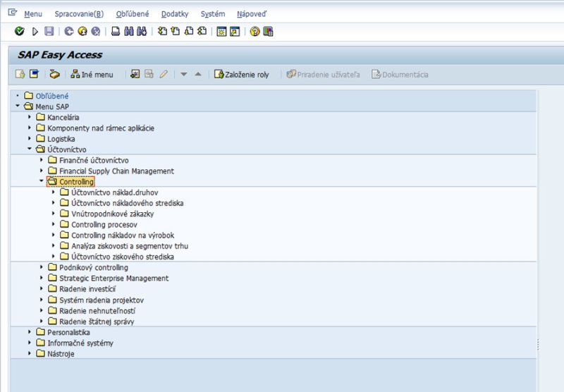
Task: Select the Obľúbené favorites folder in tree
Action: coord(47,96)
